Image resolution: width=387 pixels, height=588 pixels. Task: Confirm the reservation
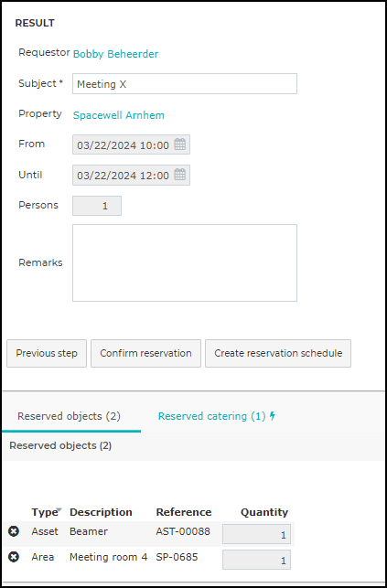[145, 353]
